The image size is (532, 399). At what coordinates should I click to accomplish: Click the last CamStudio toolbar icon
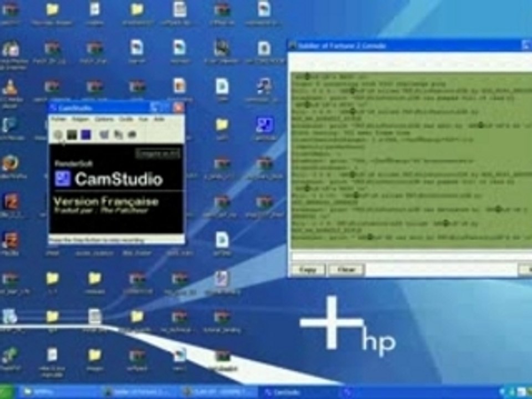(x=132, y=135)
